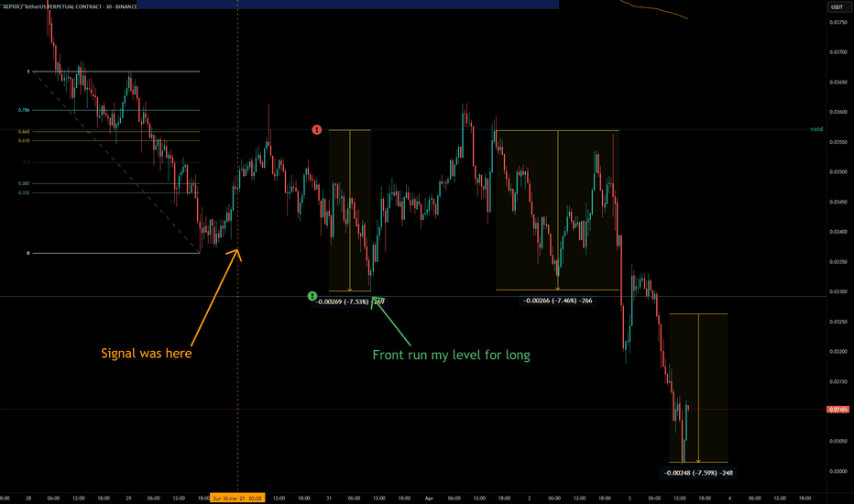The image size is (854, 504).
Task: Select the 0.668 Fibonacci level label
Action: (x=24, y=132)
